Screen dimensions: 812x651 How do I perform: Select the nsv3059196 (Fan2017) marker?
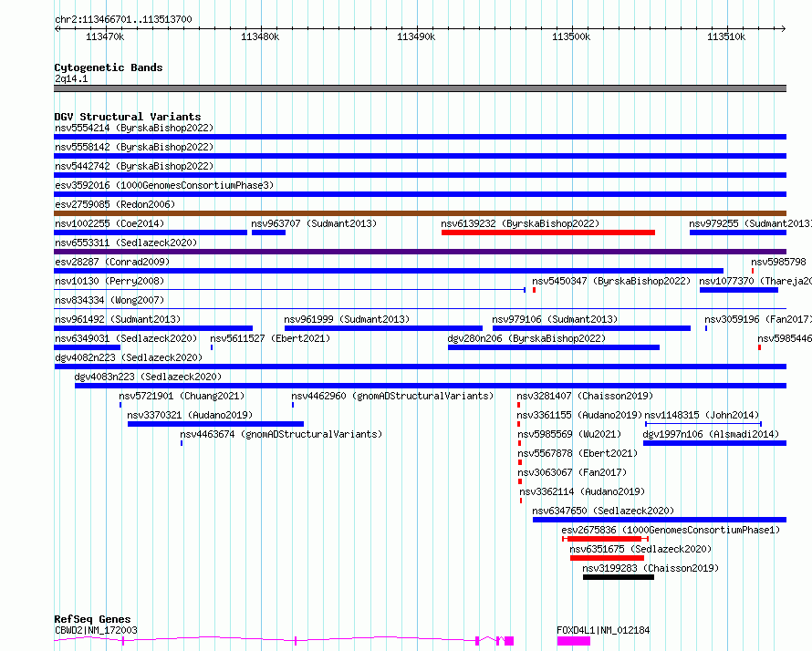(x=706, y=328)
